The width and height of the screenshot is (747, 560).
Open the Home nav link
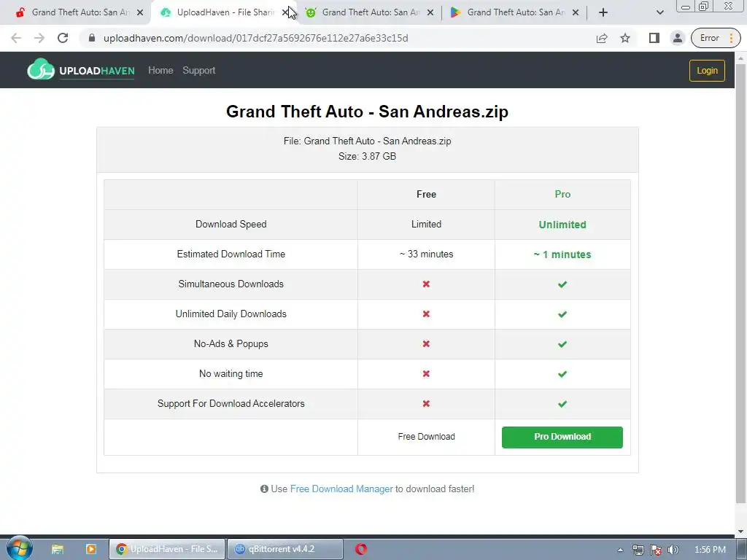click(x=160, y=71)
